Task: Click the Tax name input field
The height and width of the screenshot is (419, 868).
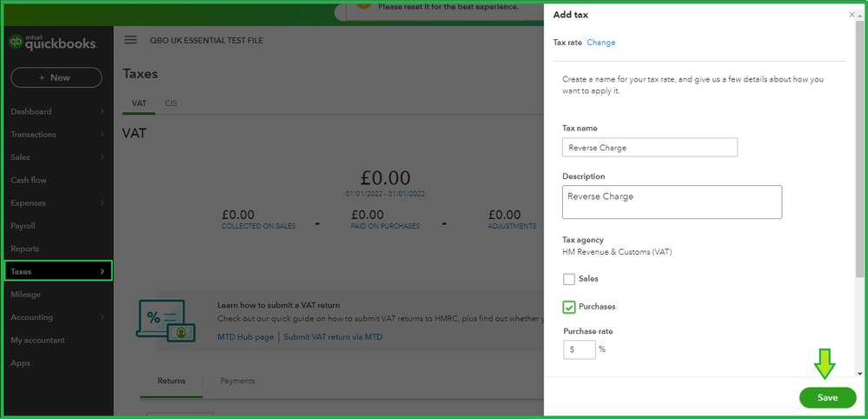Action: click(x=649, y=148)
